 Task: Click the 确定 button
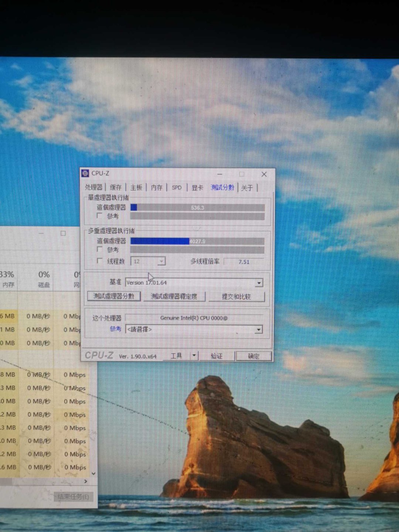pos(254,356)
